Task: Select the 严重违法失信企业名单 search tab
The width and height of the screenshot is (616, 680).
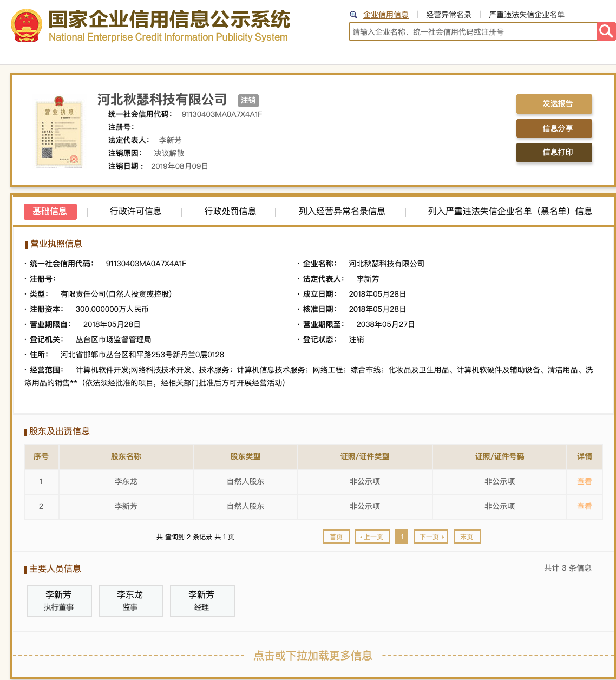Action: 527,15
